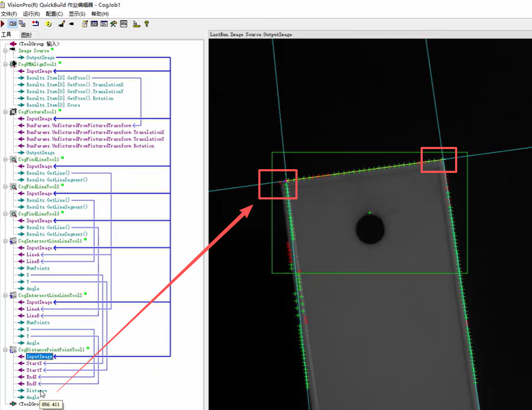Open the 文件(F) menu
Viewport: 532px width, 410px height.
9,14
